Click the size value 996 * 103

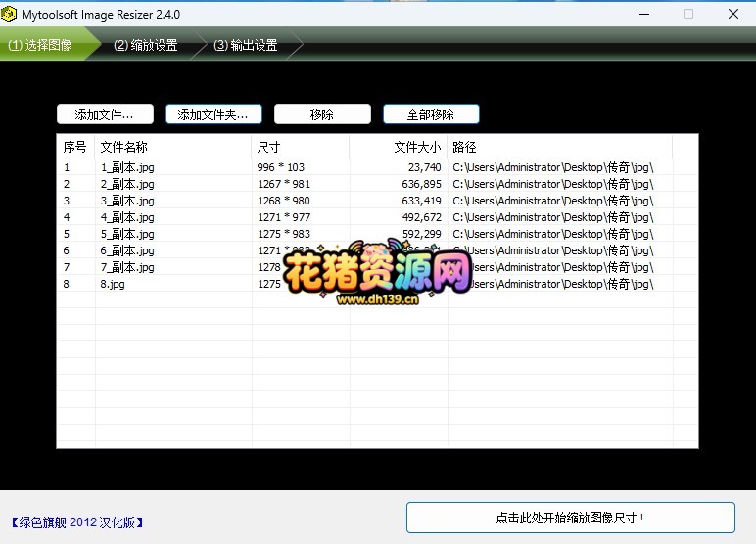[281, 167]
